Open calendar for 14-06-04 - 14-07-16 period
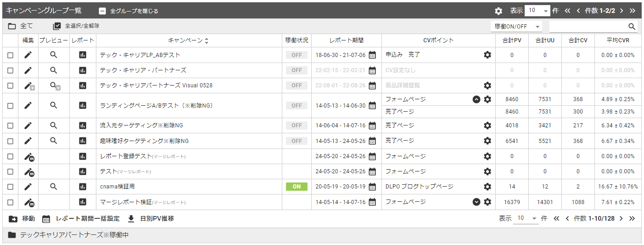Viewport: 644px width, 245px height. [x=372, y=125]
